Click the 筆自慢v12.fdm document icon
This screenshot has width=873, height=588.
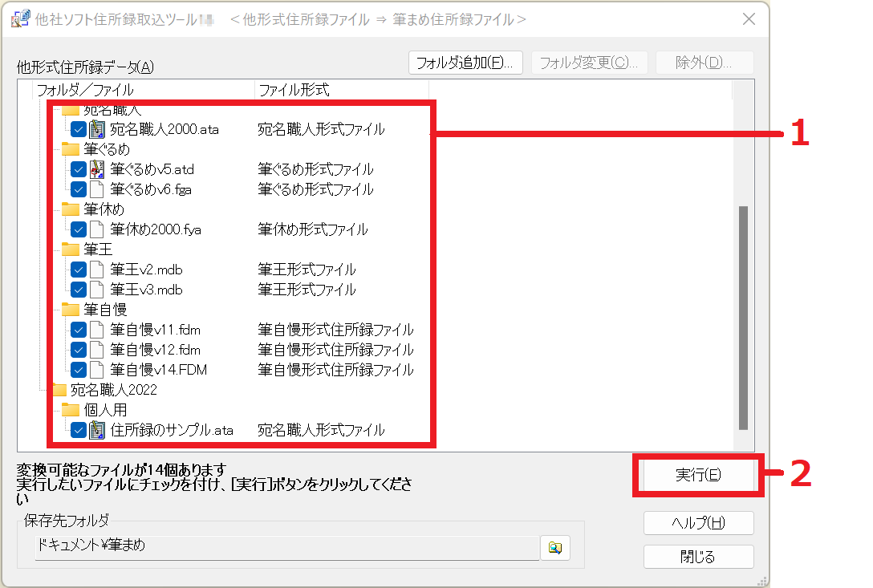click(97, 350)
